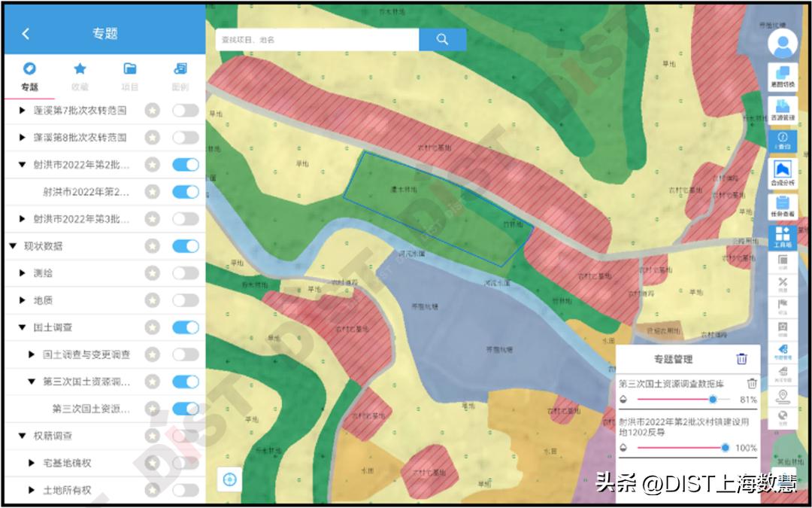
Task: Switch to the 专题 tab
Action: click(x=29, y=76)
